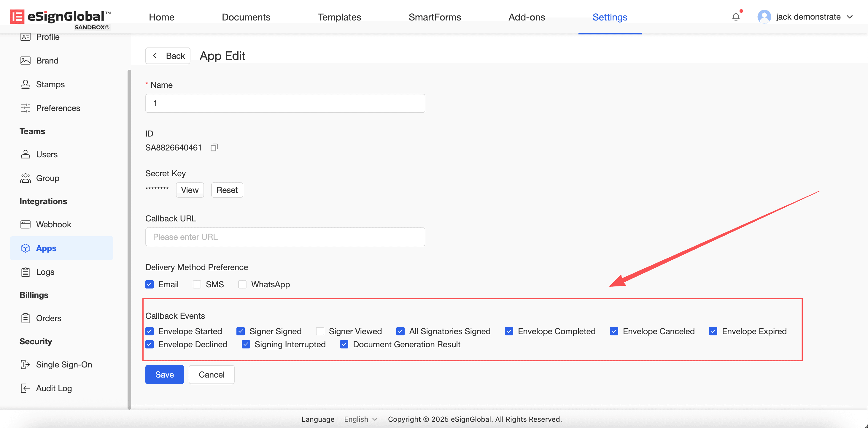Image resolution: width=868 pixels, height=428 pixels.
Task: Click the Preferences sliders icon
Action: (x=25, y=108)
